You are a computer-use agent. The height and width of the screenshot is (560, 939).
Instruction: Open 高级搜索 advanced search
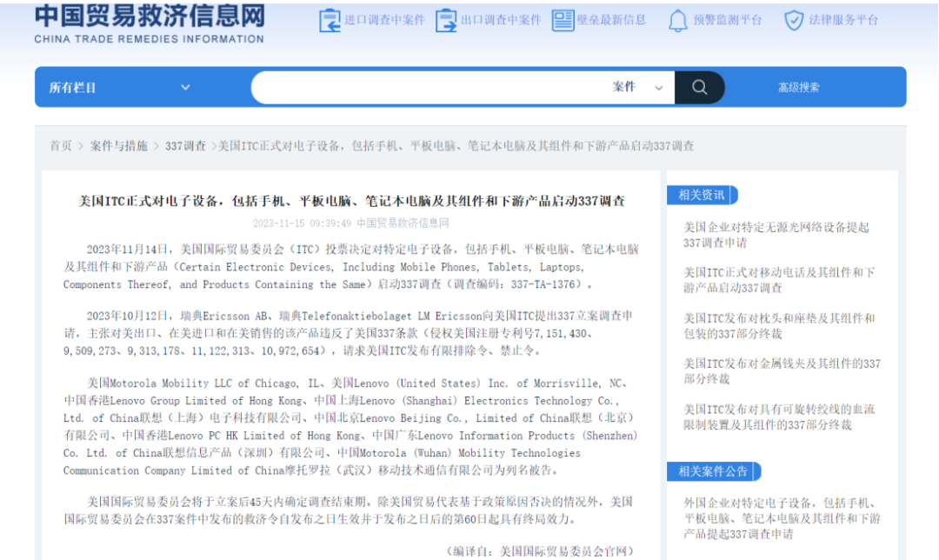point(798,88)
